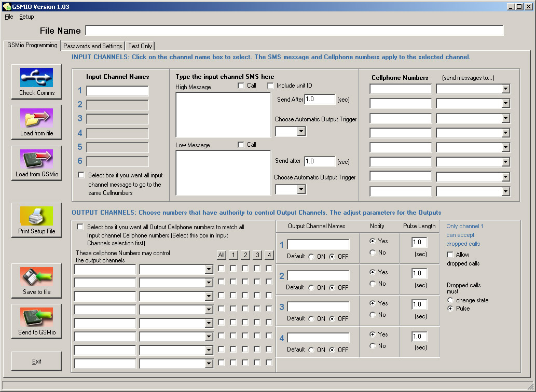
Task: Click the Check Comms USB icon
Action: [x=36, y=77]
